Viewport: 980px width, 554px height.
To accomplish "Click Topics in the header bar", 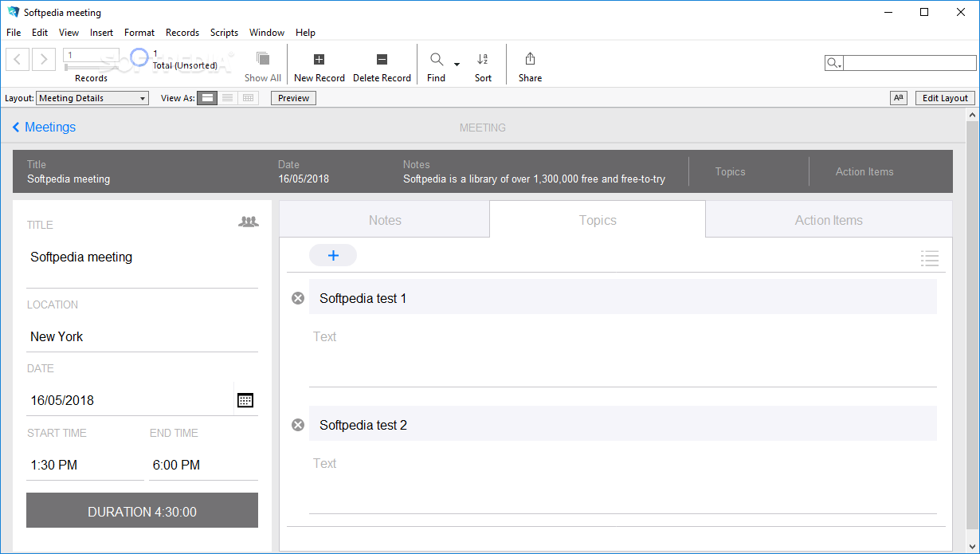I will point(730,171).
